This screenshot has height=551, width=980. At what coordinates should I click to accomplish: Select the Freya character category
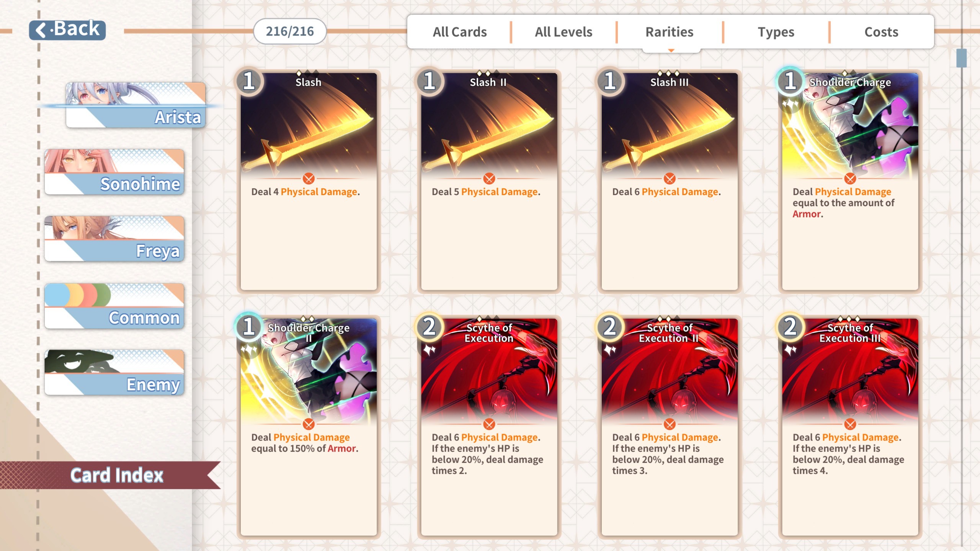click(114, 238)
